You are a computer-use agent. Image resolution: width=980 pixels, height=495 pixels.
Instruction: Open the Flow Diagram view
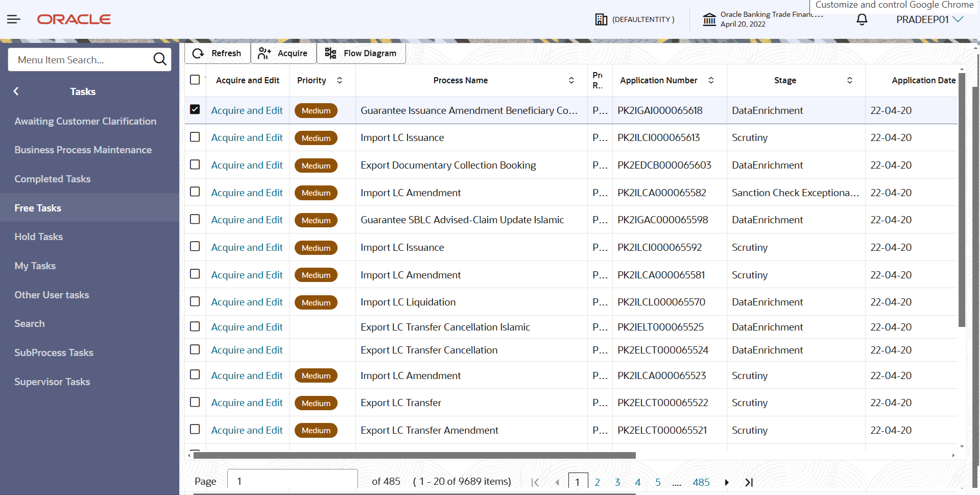tap(361, 53)
